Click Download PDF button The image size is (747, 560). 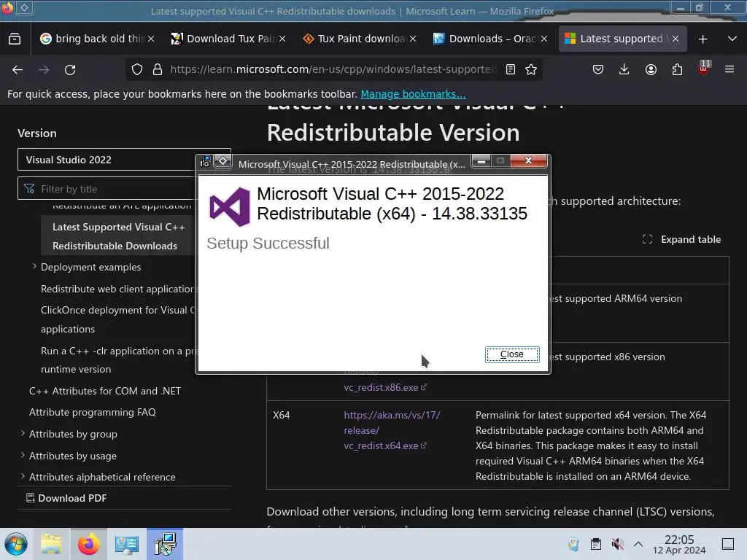coord(66,498)
